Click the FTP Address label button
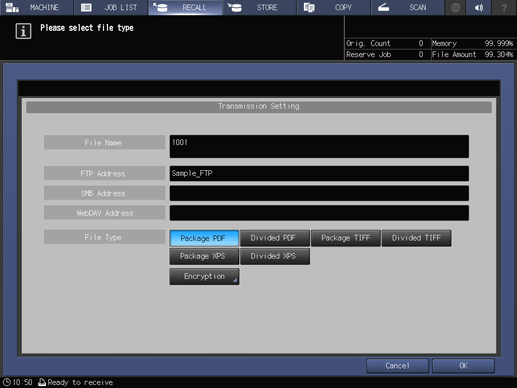 click(104, 173)
